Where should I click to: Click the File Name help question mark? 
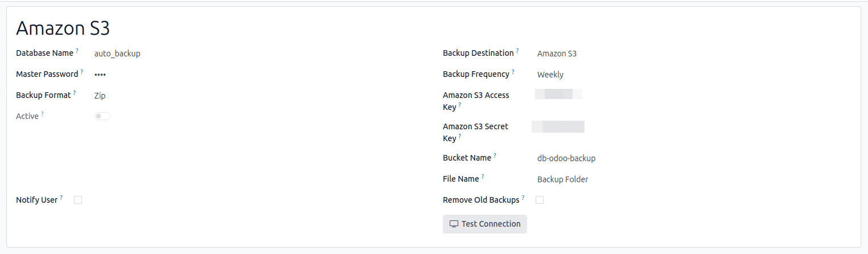483,177
